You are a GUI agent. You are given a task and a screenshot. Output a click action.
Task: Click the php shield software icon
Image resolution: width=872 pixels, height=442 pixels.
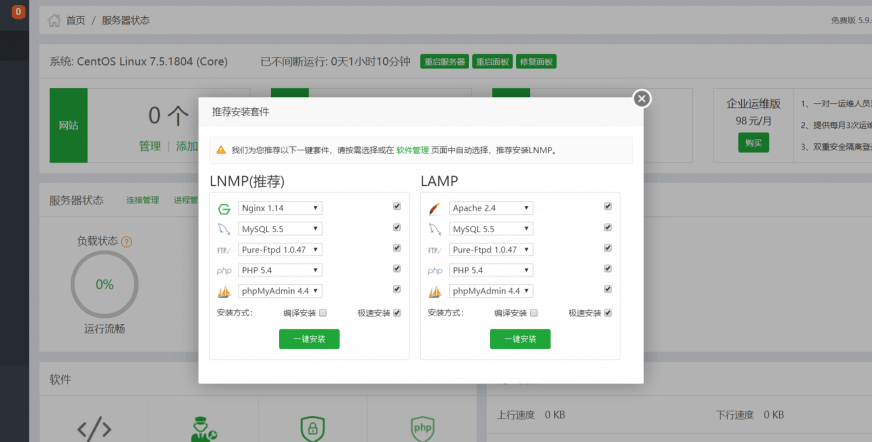click(422, 429)
